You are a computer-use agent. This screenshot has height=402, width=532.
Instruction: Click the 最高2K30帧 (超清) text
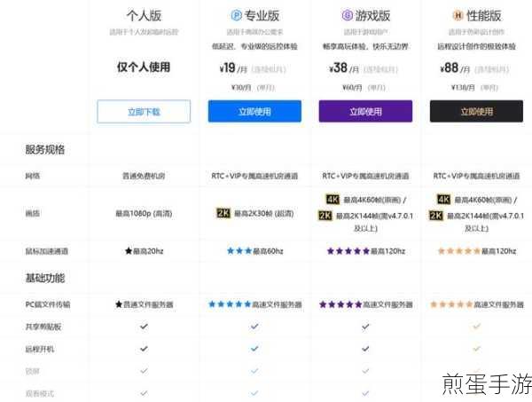point(264,213)
